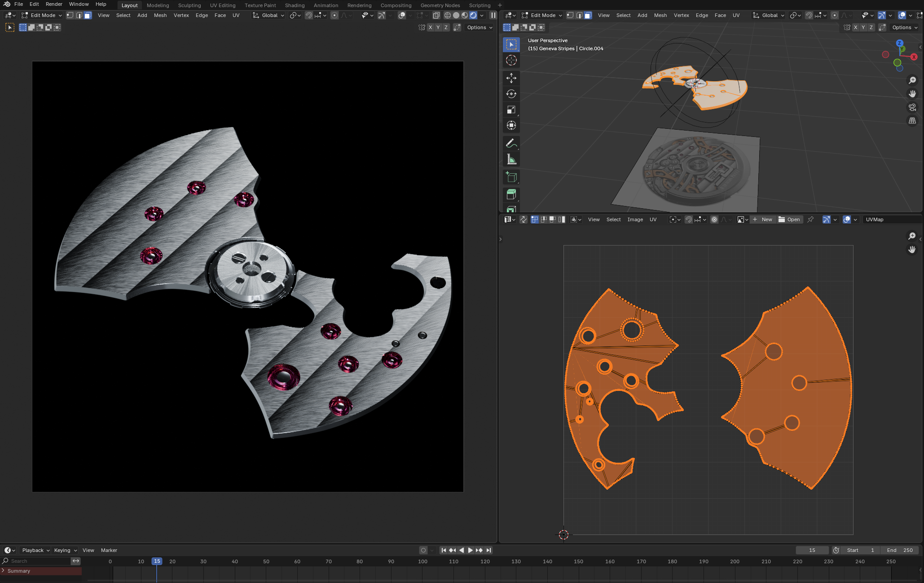Enable proportional editing in the UV editor
This screenshot has width=924, height=583.
pyautogui.click(x=714, y=219)
